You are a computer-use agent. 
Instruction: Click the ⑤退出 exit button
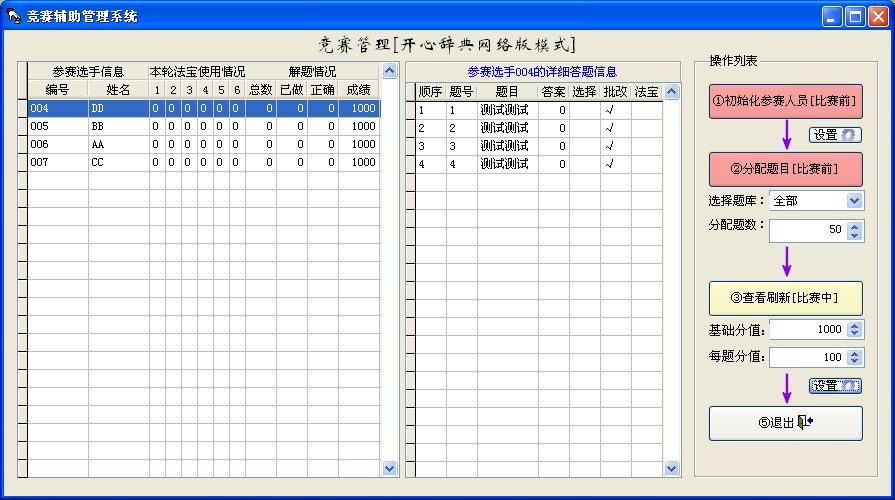785,423
